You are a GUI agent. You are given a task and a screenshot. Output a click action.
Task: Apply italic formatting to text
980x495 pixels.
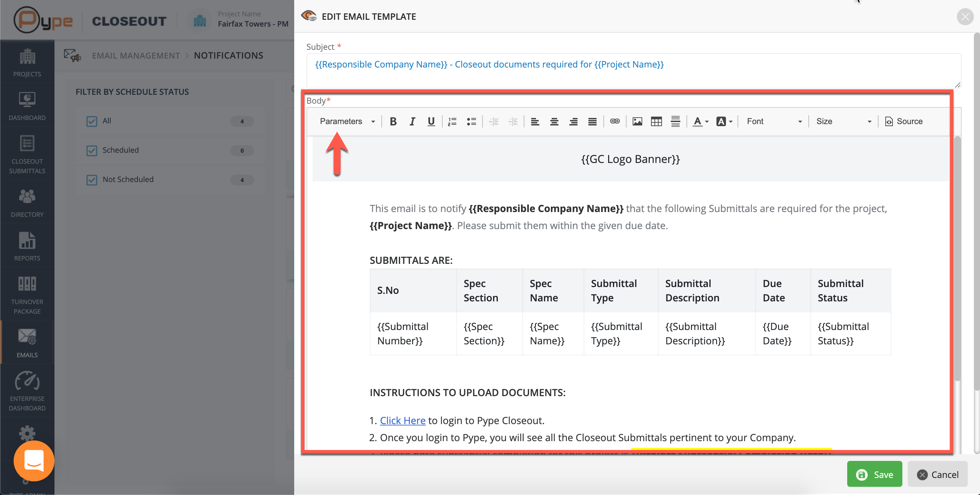pyautogui.click(x=412, y=121)
